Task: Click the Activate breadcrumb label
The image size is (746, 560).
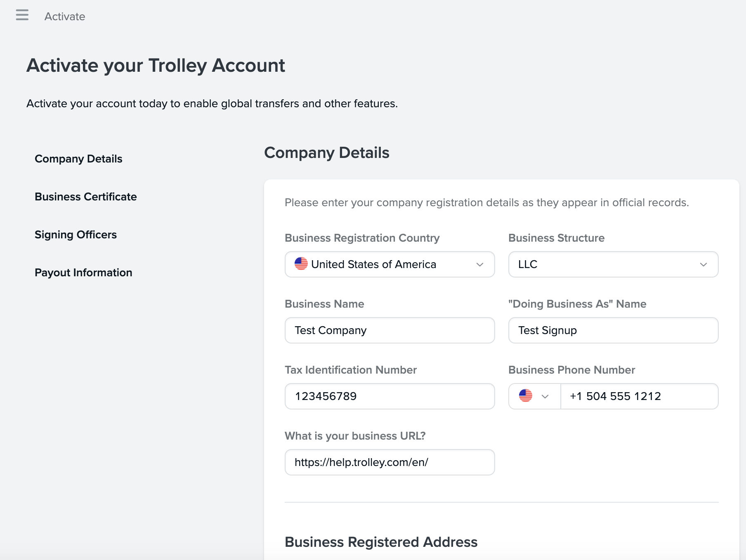Action: pyautogui.click(x=64, y=16)
